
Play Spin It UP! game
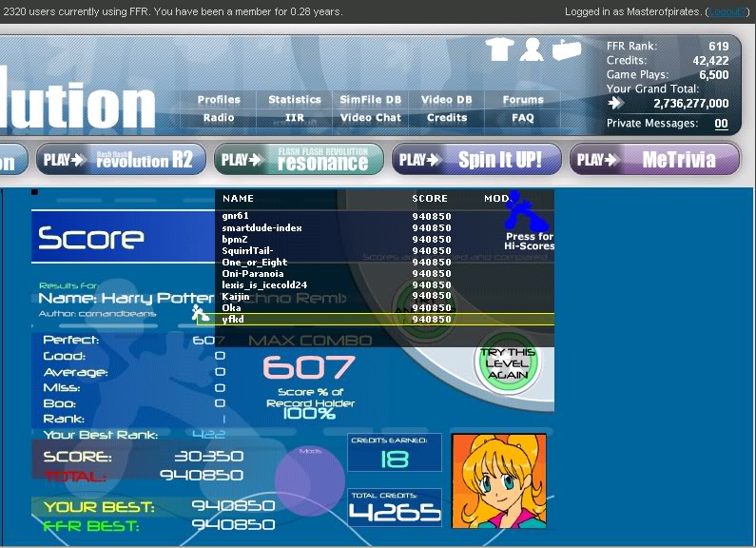476,160
